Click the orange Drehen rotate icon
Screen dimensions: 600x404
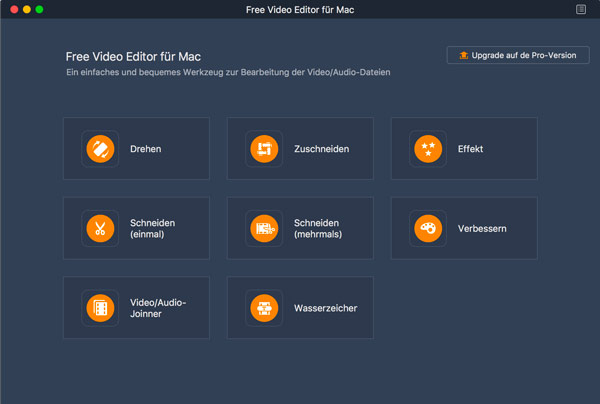(100, 149)
